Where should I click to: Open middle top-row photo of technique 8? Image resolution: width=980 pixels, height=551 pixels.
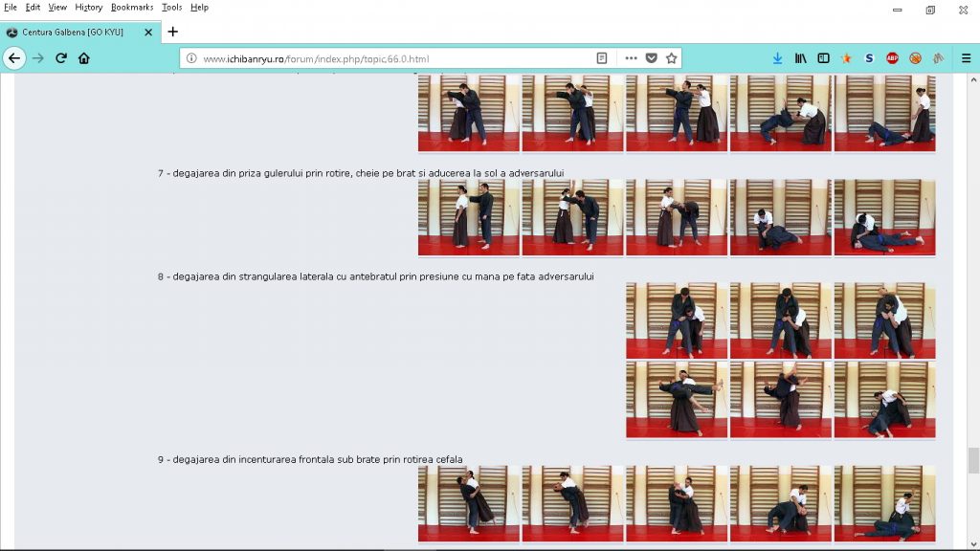pos(781,320)
